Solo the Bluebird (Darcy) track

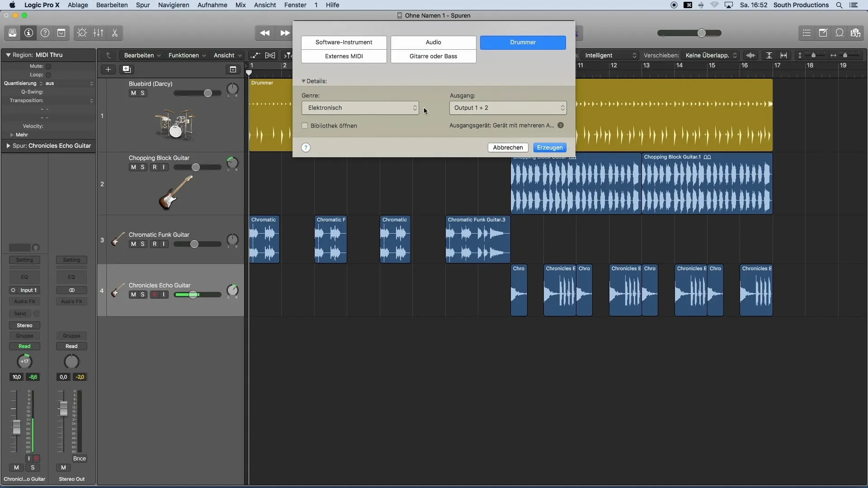tap(142, 93)
